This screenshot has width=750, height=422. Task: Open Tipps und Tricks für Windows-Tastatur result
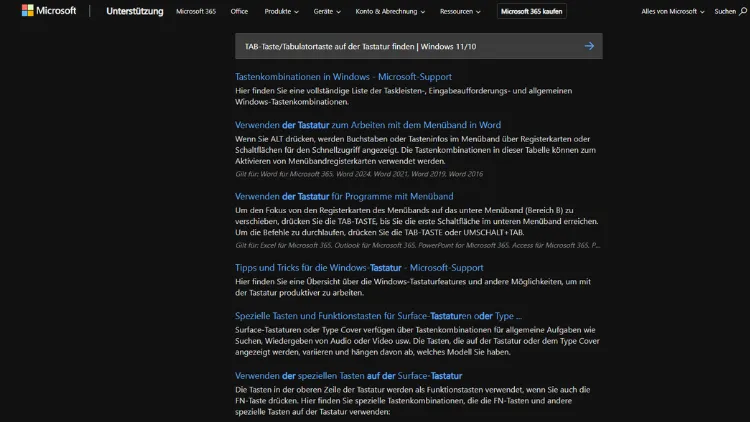[359, 267]
